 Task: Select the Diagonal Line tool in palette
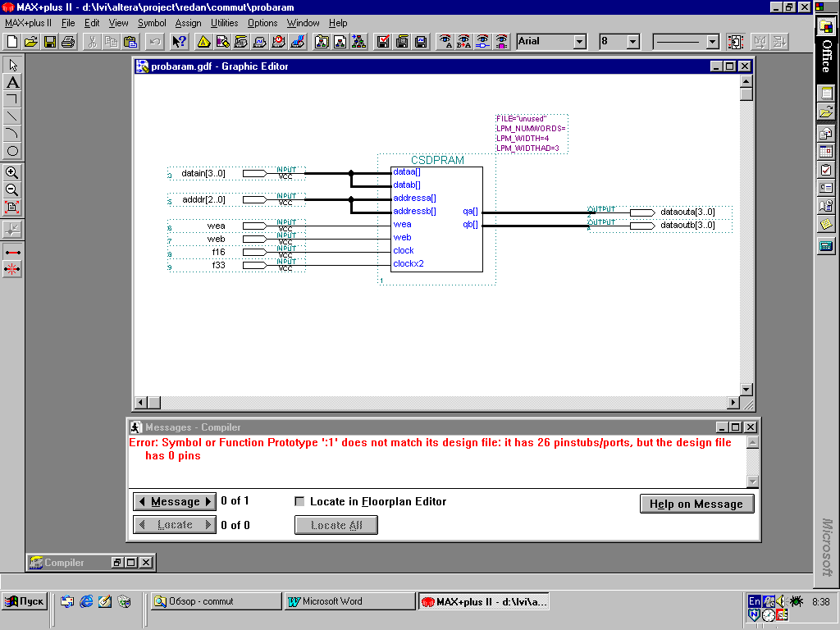12,116
